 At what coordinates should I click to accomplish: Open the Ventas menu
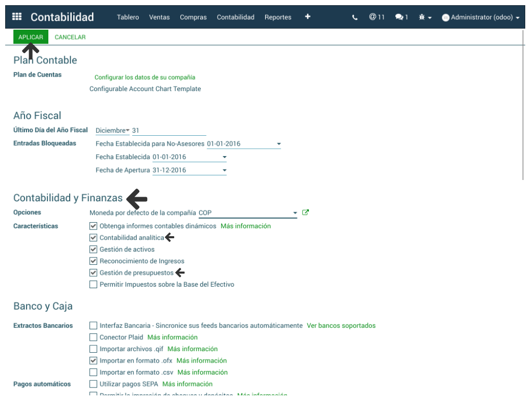pyautogui.click(x=159, y=17)
